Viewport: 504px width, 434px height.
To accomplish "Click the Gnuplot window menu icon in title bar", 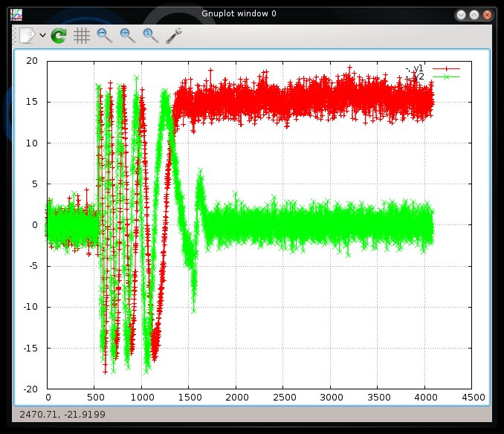I will coord(16,14).
